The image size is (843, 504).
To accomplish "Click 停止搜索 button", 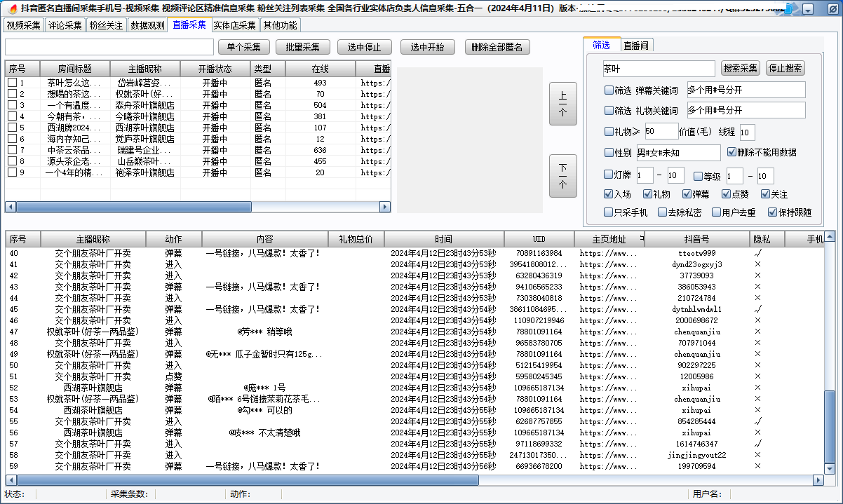I will (785, 68).
